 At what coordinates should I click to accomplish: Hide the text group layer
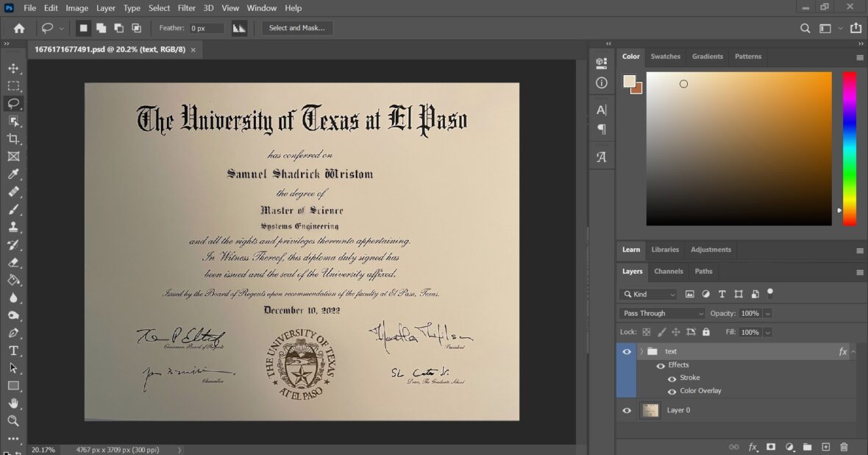click(x=627, y=351)
